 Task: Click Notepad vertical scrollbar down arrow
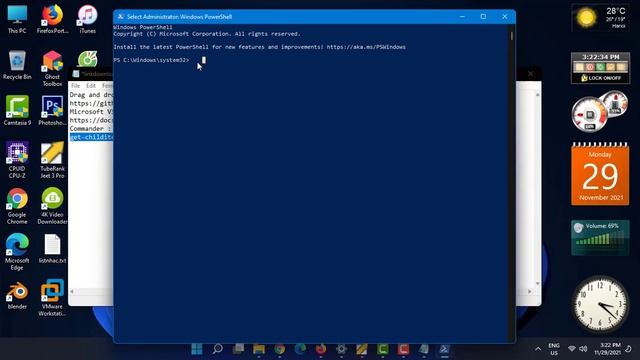pos(538,283)
